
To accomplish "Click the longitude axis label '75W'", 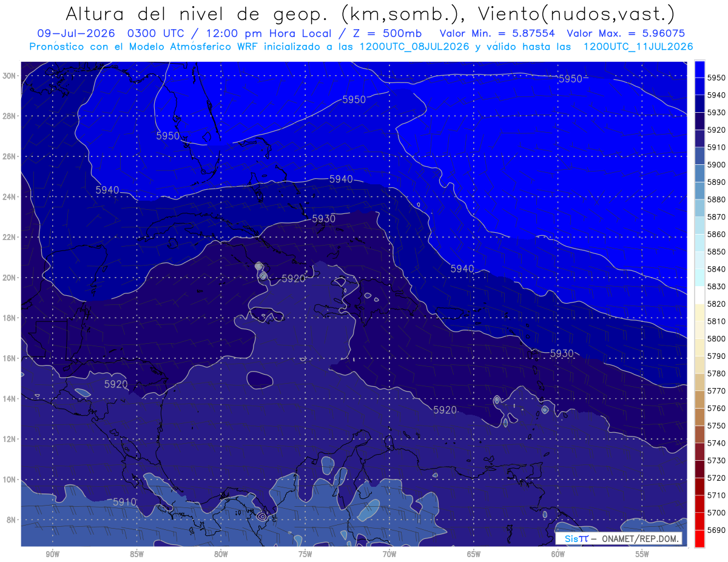I will [305, 555].
